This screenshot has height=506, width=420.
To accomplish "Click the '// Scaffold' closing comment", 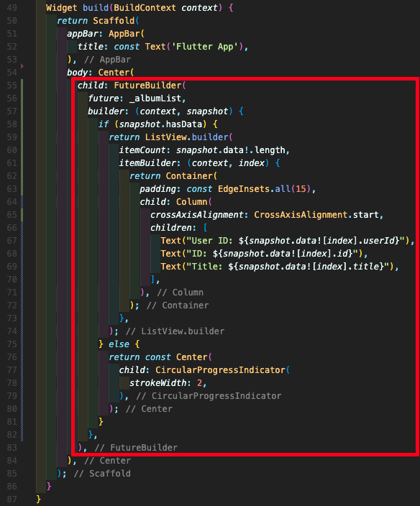I will (102, 474).
